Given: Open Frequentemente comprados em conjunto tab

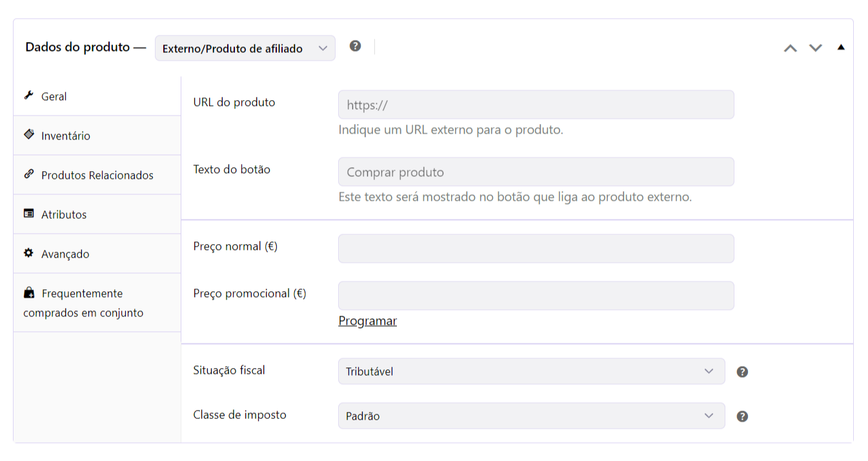Looking at the screenshot, I should click(97, 303).
